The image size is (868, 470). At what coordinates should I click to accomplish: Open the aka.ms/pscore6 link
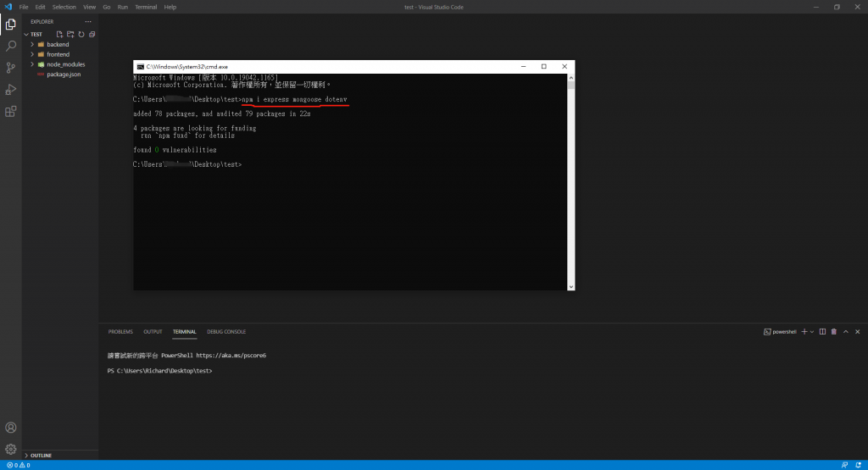pyautogui.click(x=231, y=356)
